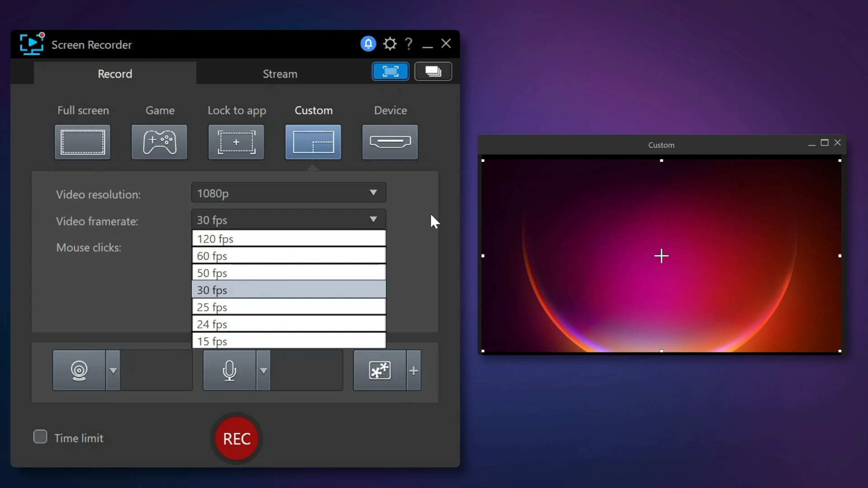Click the Full screen label
868x488 pixels.
pyautogui.click(x=83, y=110)
